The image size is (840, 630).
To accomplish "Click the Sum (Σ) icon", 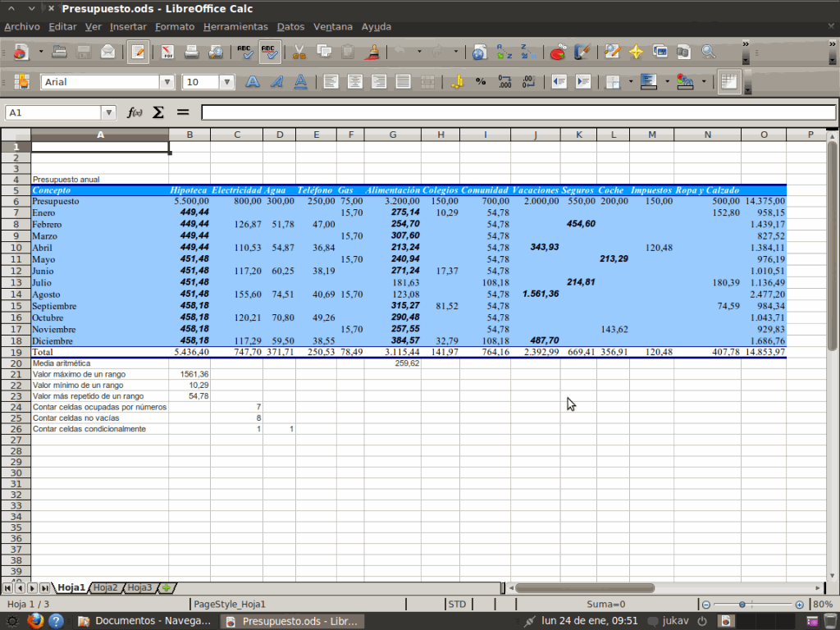I will 158,112.
